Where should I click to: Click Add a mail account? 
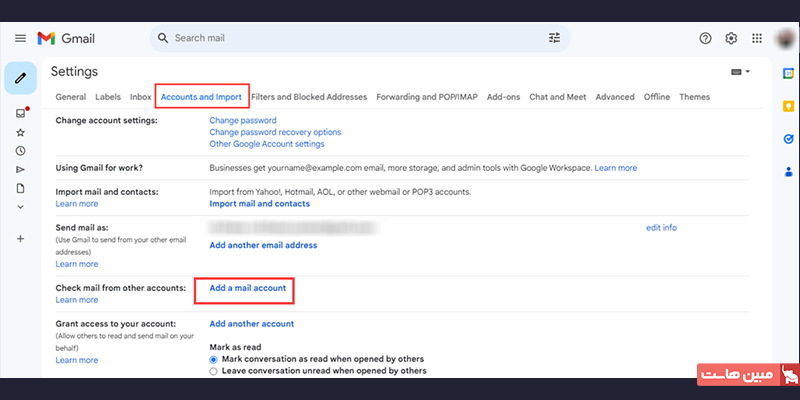tap(248, 288)
